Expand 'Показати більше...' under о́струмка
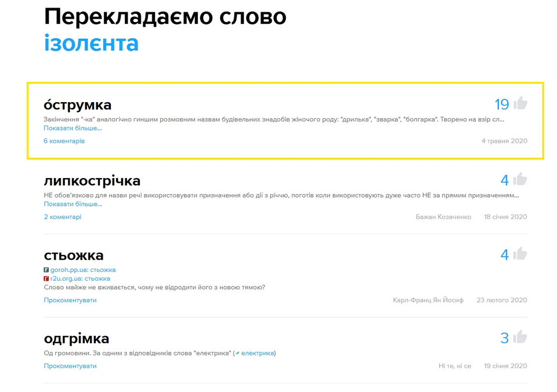The image size is (557, 392). click(x=73, y=128)
